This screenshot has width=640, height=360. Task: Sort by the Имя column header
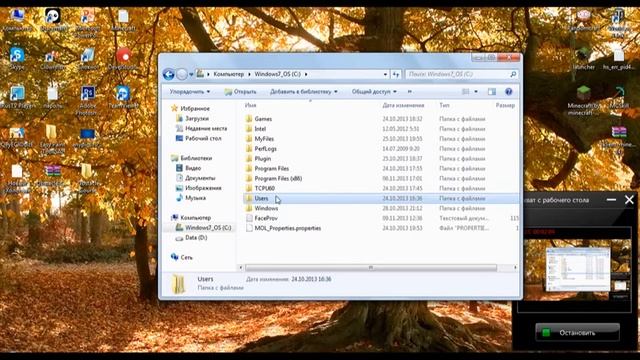(x=250, y=105)
